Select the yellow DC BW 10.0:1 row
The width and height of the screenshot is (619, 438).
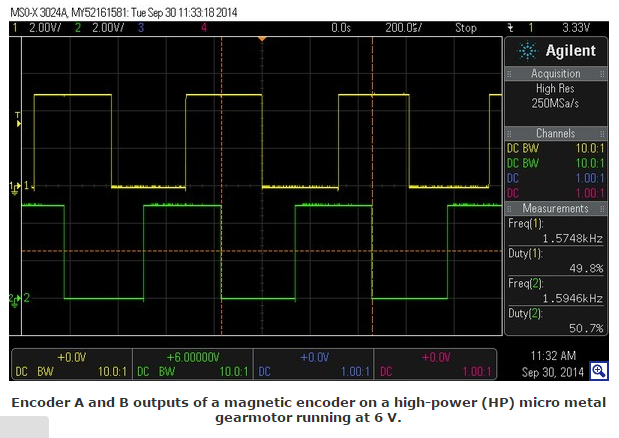555,148
